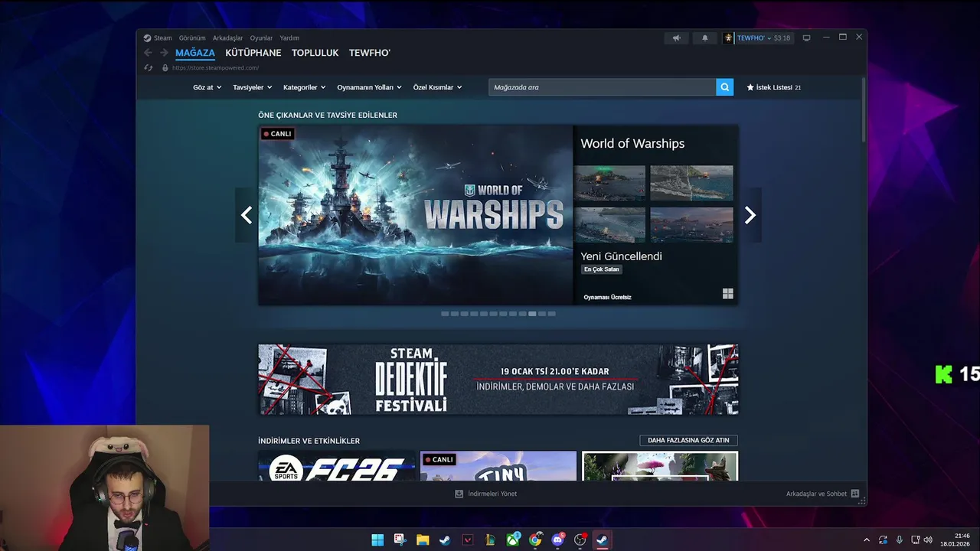Open the TEWFHO' profile tab
This screenshot has width=980, height=551.
pyautogui.click(x=370, y=53)
